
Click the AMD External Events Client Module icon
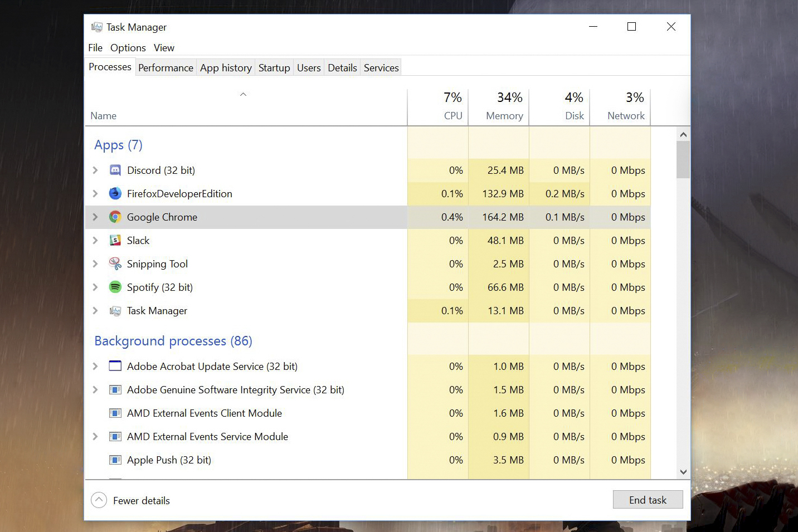tap(115, 413)
